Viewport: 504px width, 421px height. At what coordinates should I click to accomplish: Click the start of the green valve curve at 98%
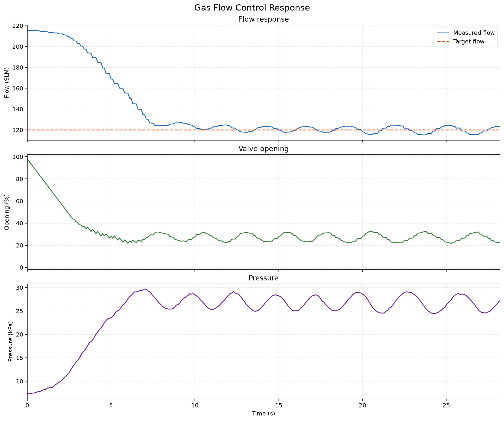(x=28, y=159)
